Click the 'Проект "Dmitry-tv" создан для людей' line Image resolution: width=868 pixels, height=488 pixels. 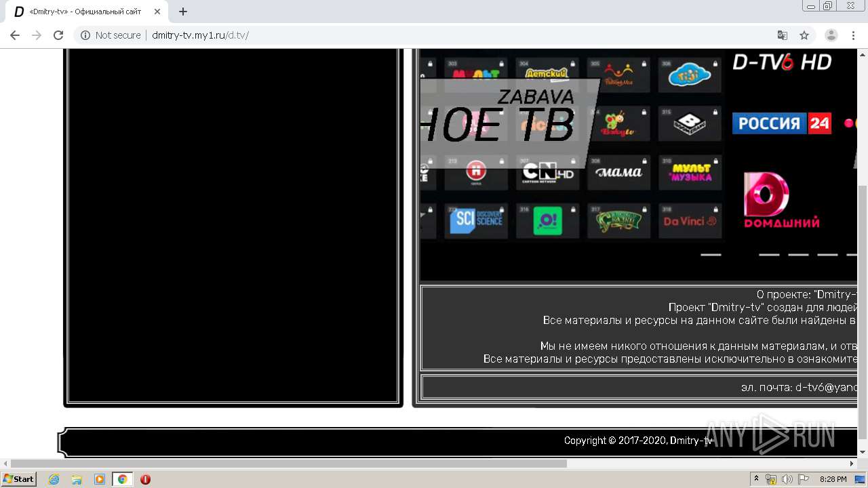(x=763, y=307)
